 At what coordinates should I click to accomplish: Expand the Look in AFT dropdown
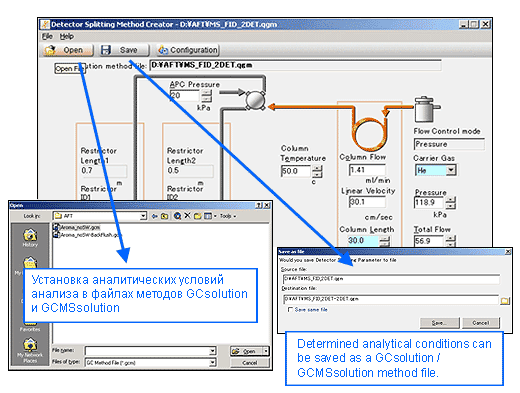pos(143,216)
